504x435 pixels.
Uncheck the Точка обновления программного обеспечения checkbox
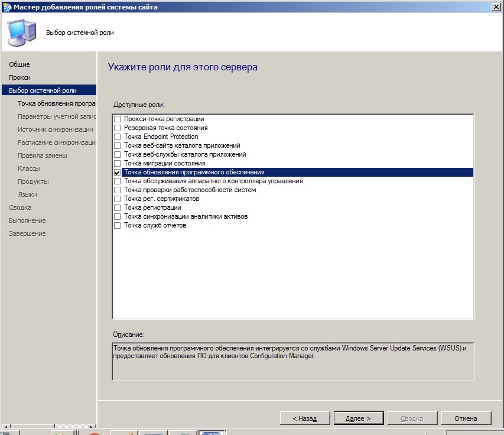[x=118, y=173]
